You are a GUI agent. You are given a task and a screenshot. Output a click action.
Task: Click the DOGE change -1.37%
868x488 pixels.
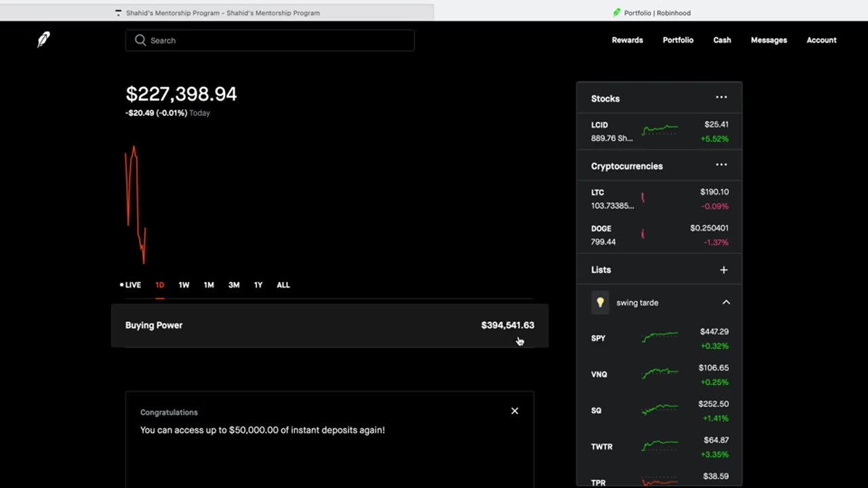(715, 242)
